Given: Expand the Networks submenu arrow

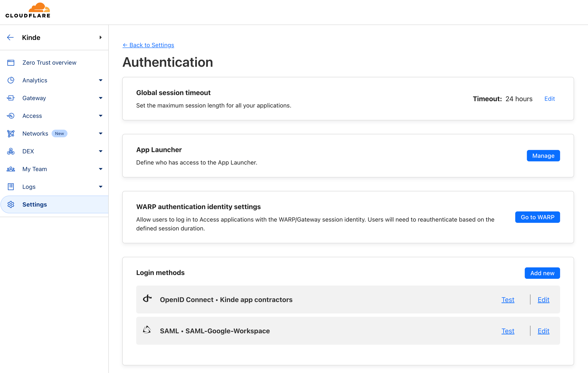Looking at the screenshot, I should coord(100,134).
